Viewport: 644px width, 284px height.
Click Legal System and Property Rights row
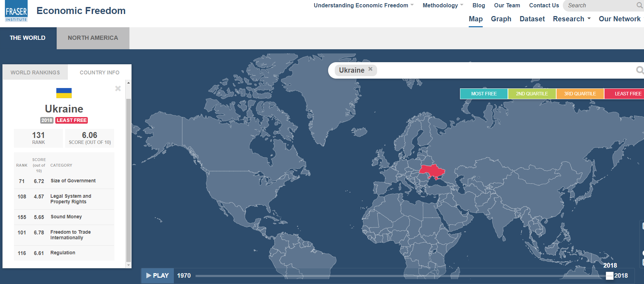click(64, 199)
